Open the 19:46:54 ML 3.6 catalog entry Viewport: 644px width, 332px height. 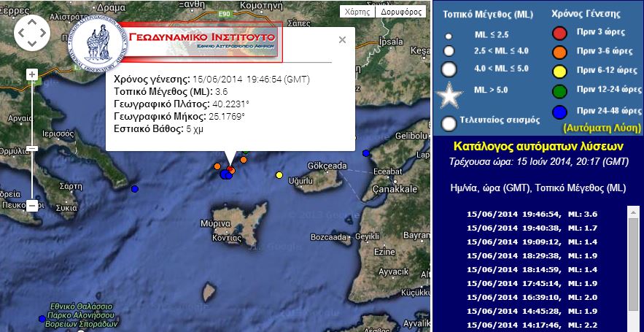(x=532, y=214)
